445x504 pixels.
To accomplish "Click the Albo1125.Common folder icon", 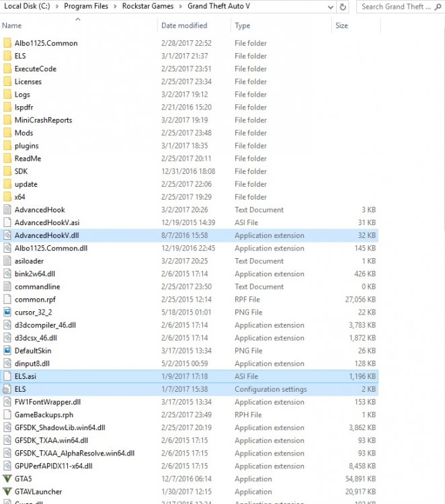I will tap(7, 43).
